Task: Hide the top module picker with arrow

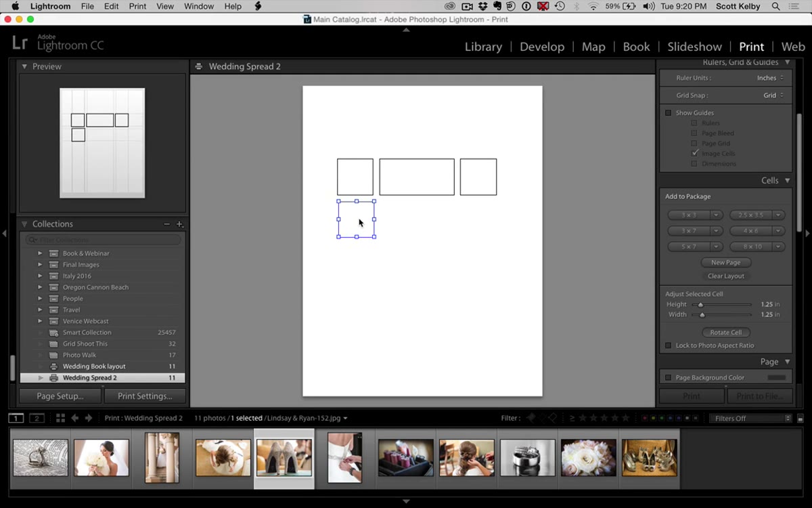Action: tap(406, 30)
